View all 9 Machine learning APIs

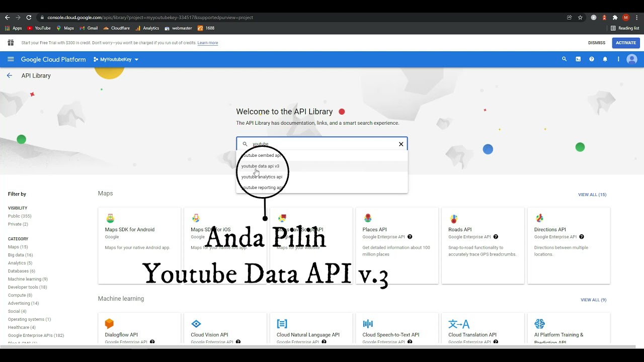594,300
